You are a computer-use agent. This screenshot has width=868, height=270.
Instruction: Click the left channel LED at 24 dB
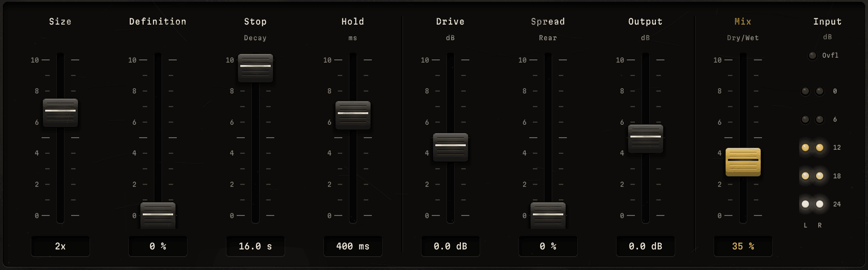click(805, 204)
